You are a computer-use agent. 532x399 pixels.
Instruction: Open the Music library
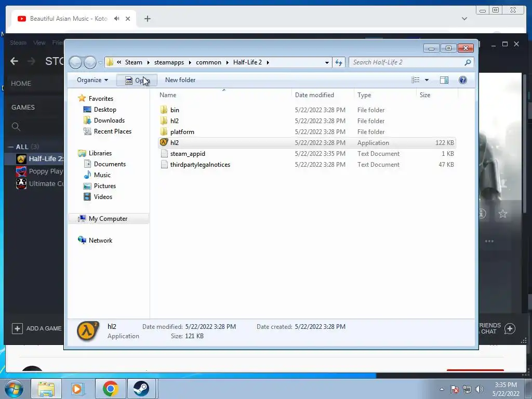coord(102,175)
